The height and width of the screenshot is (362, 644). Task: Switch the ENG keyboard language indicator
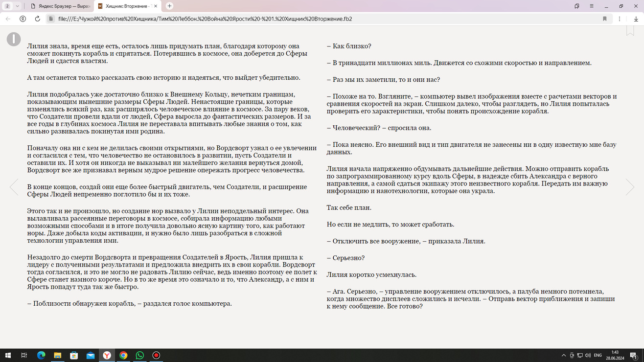click(598, 355)
